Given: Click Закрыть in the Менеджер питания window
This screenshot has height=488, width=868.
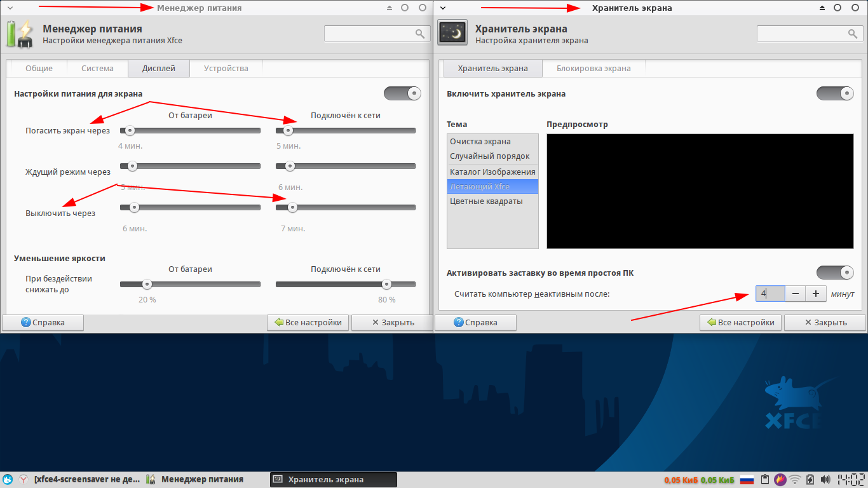Looking at the screenshot, I should 392,322.
